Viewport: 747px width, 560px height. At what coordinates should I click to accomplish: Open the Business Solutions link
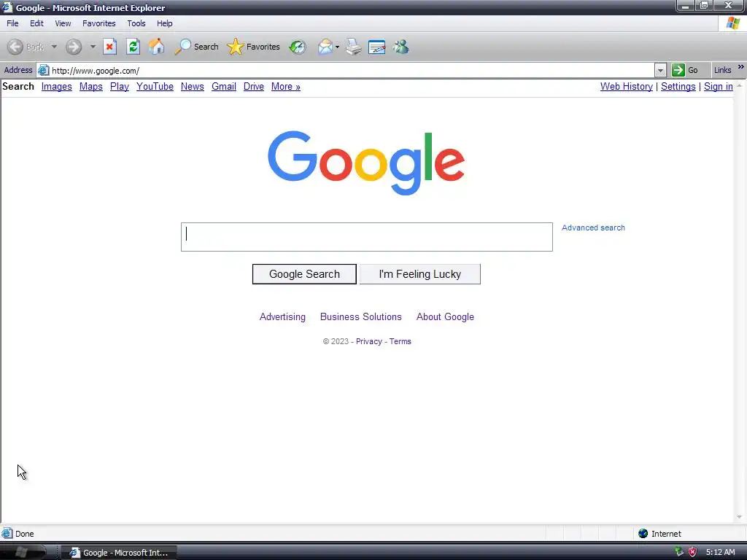click(360, 317)
